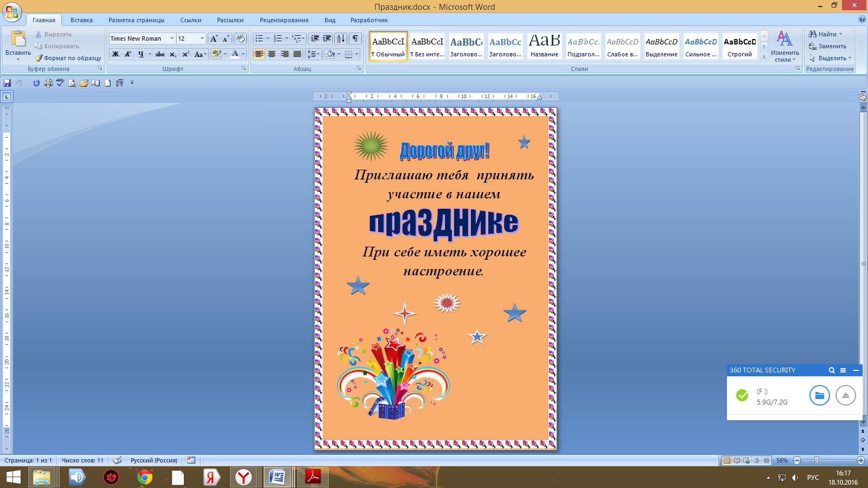Open Format Painter (Формат по образцу)
Image resolution: width=868 pixels, height=488 pixels.
click(68, 58)
